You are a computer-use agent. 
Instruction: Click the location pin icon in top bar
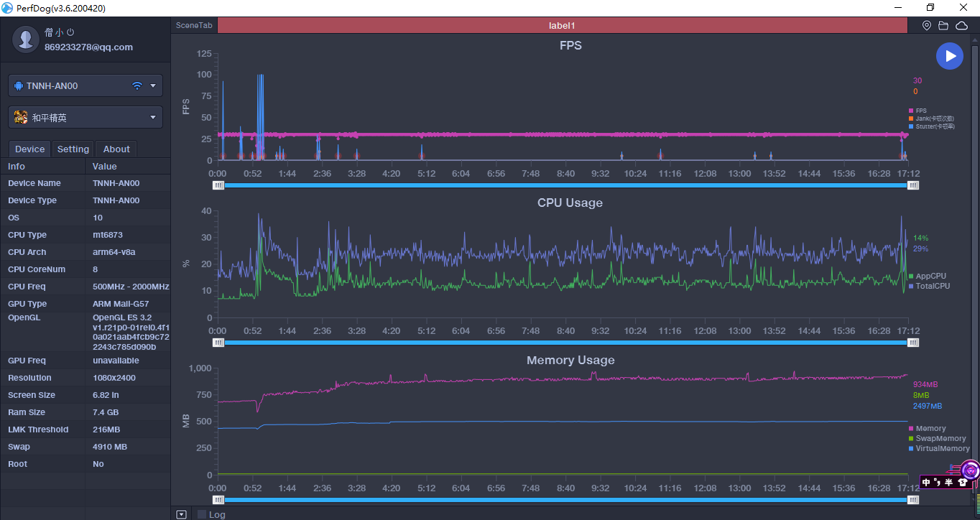927,26
